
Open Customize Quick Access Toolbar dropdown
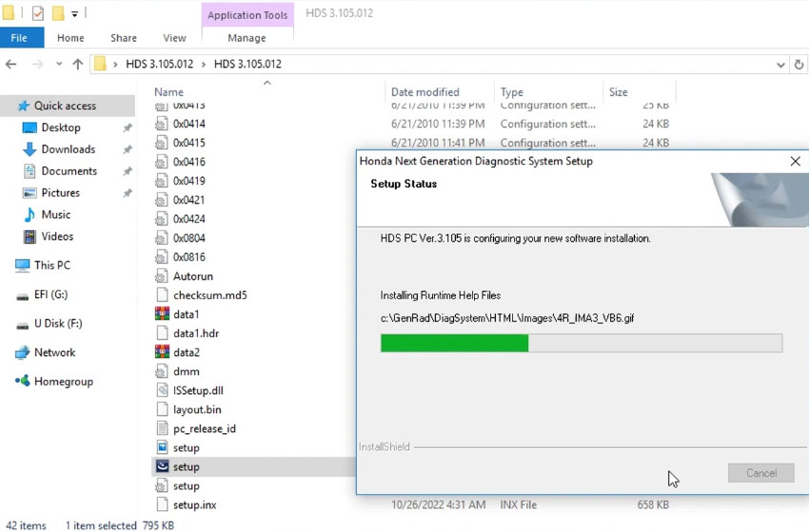pos(75,14)
